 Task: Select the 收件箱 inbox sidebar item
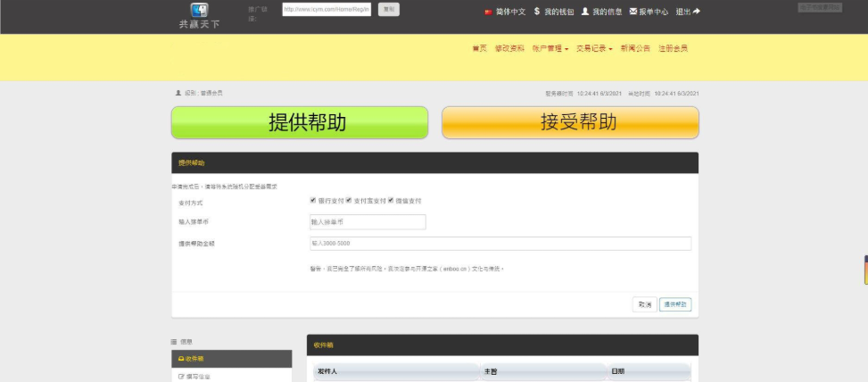tap(231, 359)
